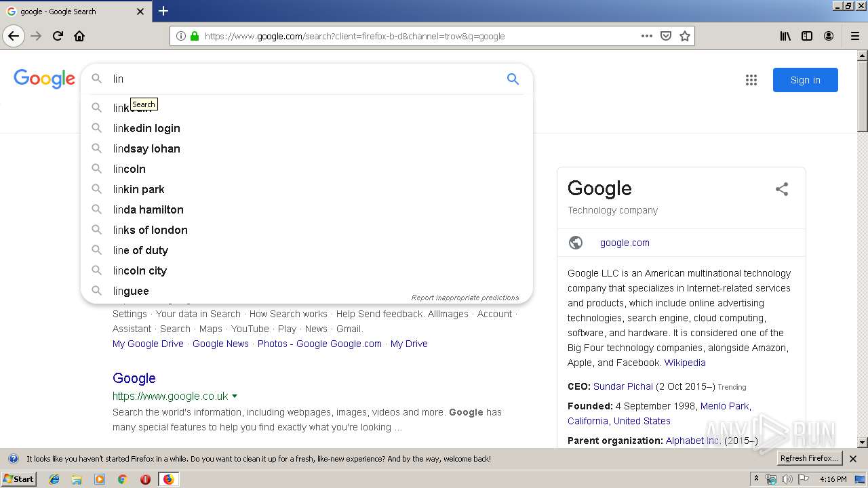Open the Library icon in toolbar

click(x=785, y=36)
